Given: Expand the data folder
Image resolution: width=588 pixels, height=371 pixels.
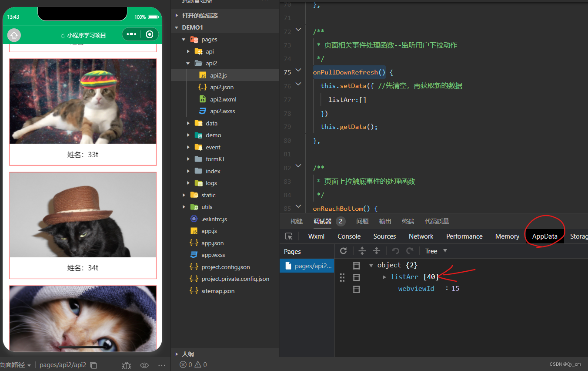Looking at the screenshot, I should [x=188, y=123].
